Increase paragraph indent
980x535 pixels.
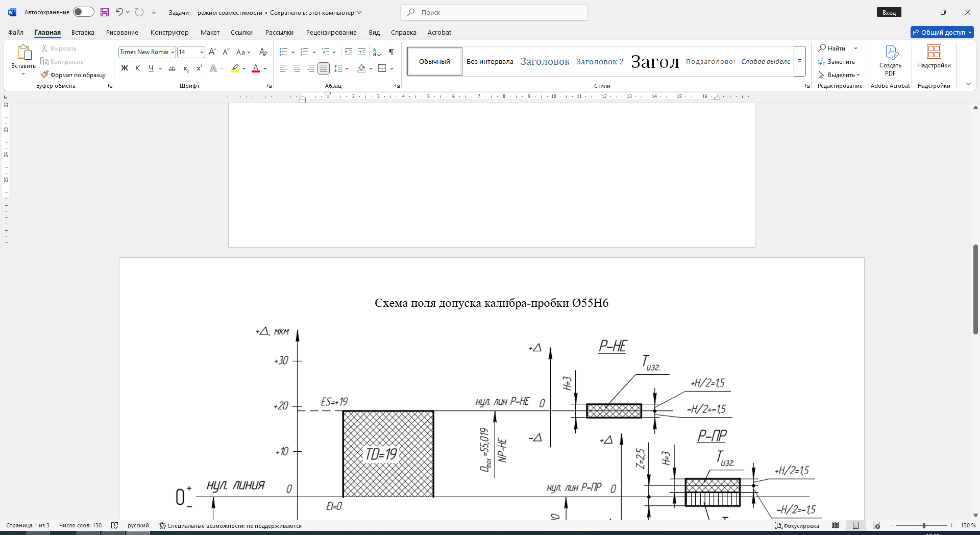(362, 52)
